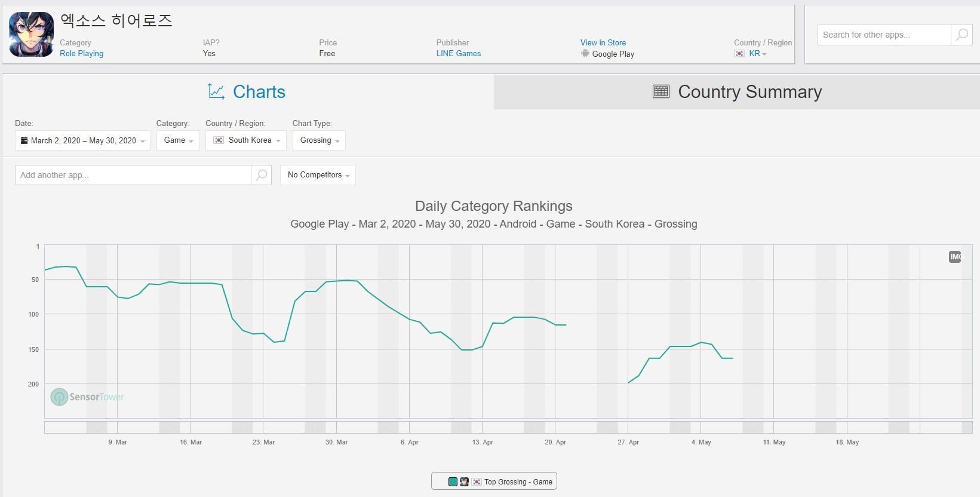
Task: Click the Google Play Android icon
Action: point(585,54)
